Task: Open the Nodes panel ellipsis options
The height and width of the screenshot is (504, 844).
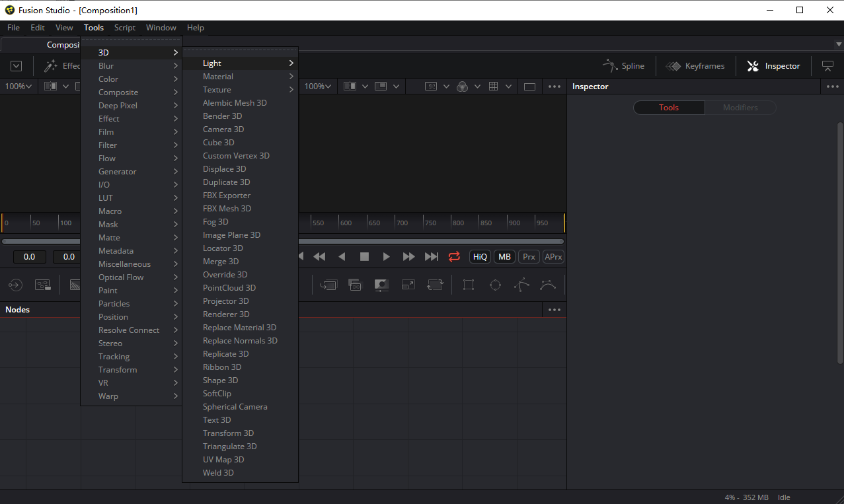Action: [x=555, y=310]
